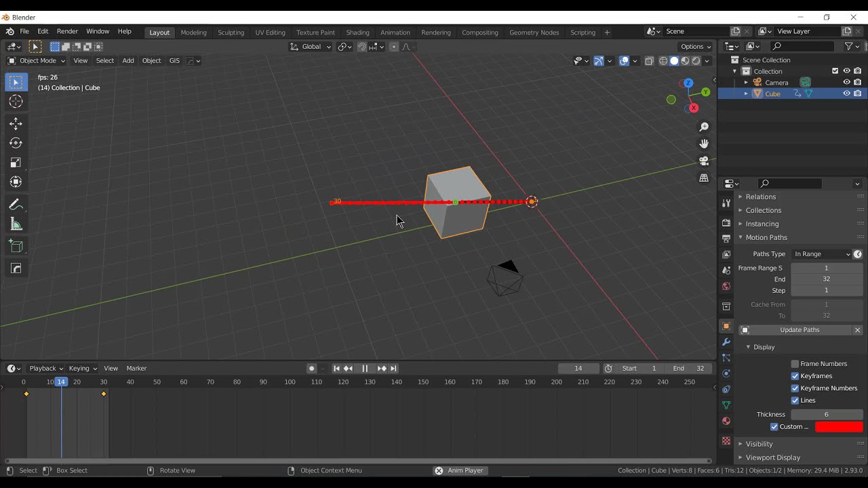Expand the Relations panel
The image size is (868, 488).
[760, 197]
